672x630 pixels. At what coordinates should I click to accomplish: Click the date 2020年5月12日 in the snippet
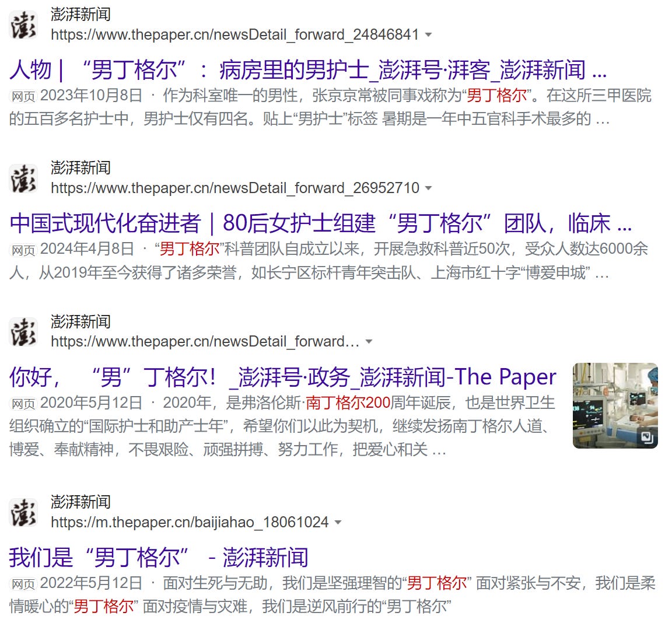pos(91,402)
